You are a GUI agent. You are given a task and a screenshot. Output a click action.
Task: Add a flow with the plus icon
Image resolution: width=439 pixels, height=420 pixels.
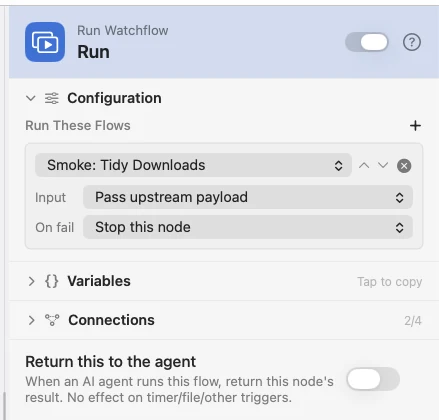[x=415, y=126]
